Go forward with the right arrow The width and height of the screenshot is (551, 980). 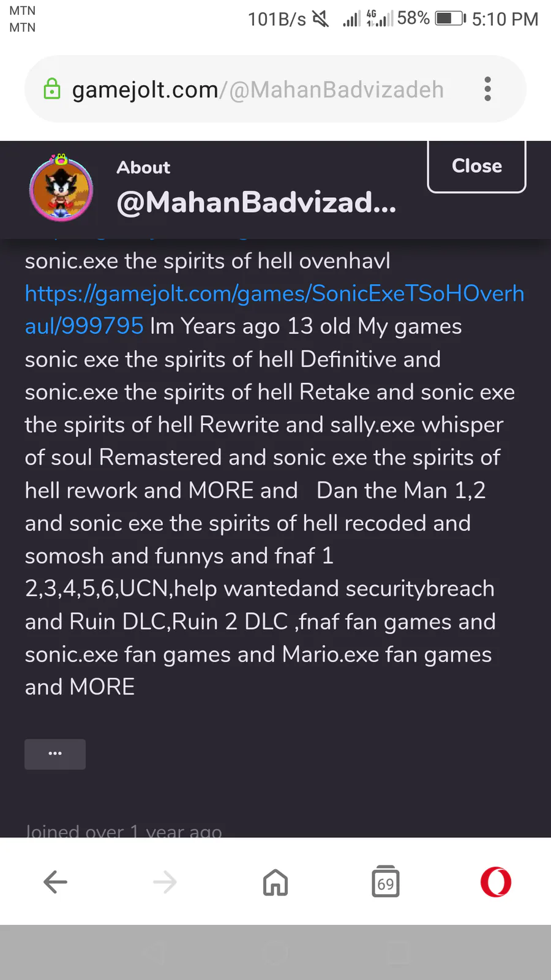(165, 882)
